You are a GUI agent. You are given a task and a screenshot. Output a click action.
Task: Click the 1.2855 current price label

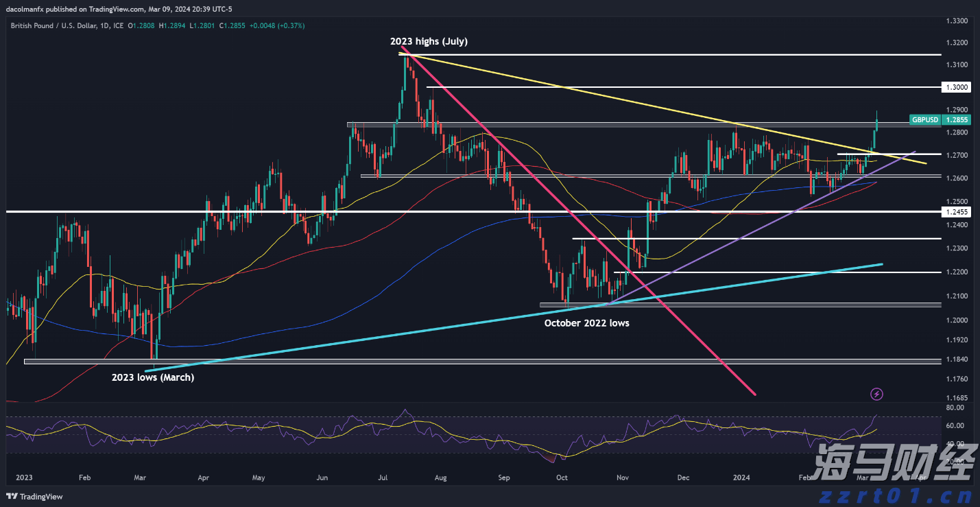click(x=956, y=119)
